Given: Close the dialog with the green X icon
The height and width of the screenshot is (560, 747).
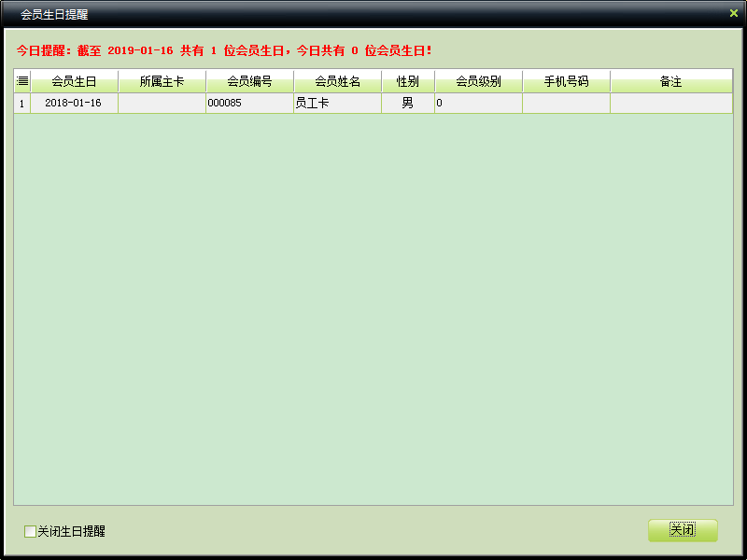Looking at the screenshot, I should coord(733,13).
